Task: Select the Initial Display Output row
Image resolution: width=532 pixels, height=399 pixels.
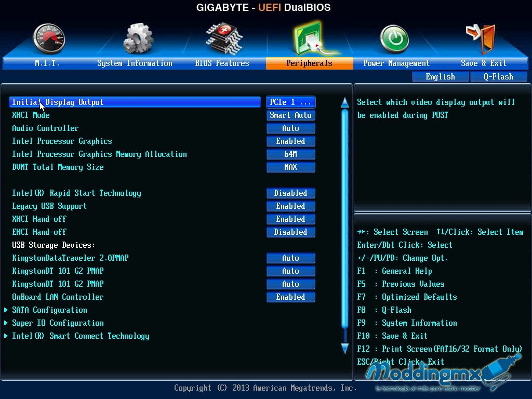Action: click(135, 102)
